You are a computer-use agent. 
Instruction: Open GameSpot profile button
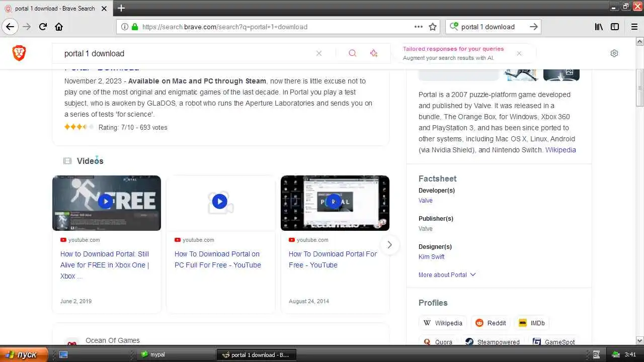click(553, 341)
